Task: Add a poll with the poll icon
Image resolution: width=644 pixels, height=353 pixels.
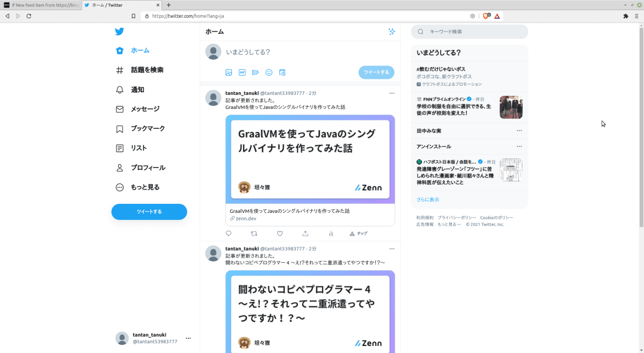Action: pyautogui.click(x=255, y=72)
